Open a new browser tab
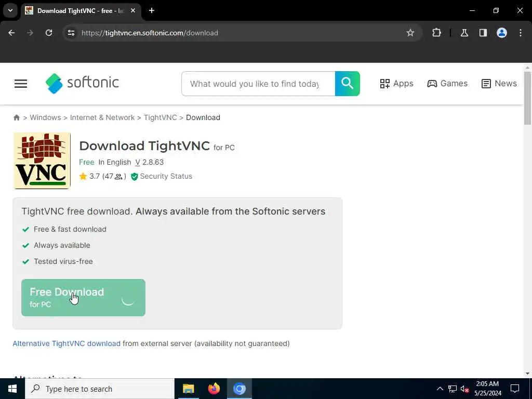 [x=152, y=10]
